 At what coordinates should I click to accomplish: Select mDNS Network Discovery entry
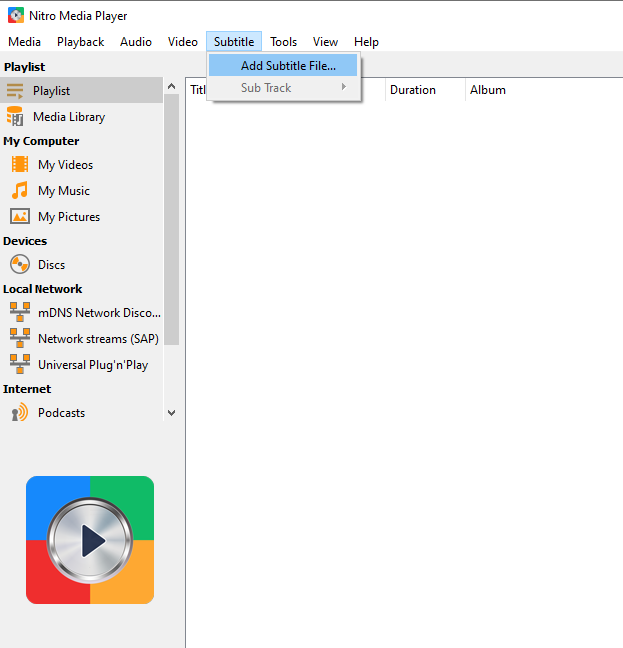(x=82, y=312)
